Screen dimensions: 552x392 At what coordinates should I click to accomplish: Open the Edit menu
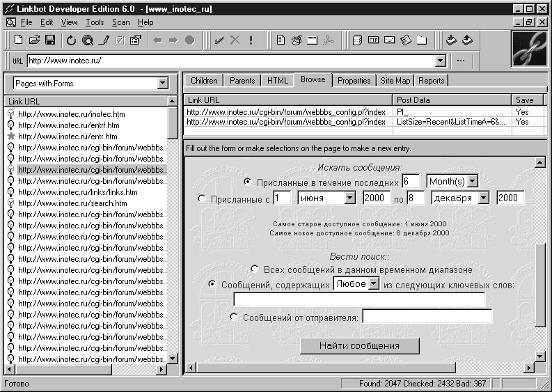coord(47,22)
